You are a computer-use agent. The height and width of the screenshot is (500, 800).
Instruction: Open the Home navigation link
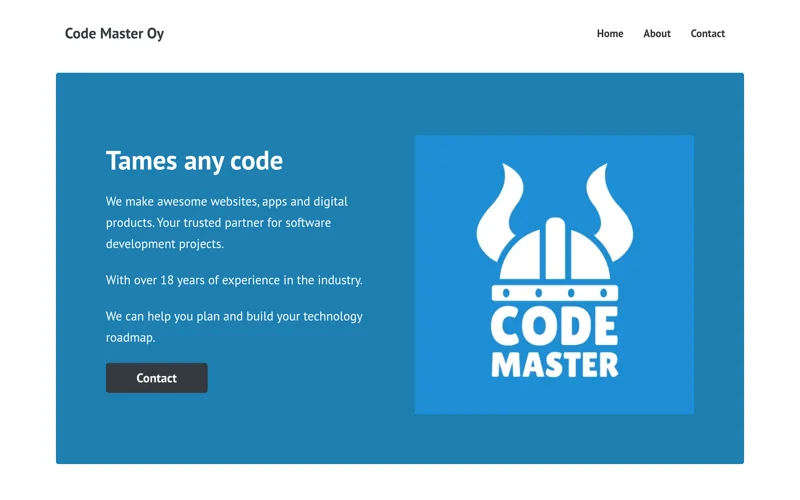pyautogui.click(x=610, y=34)
